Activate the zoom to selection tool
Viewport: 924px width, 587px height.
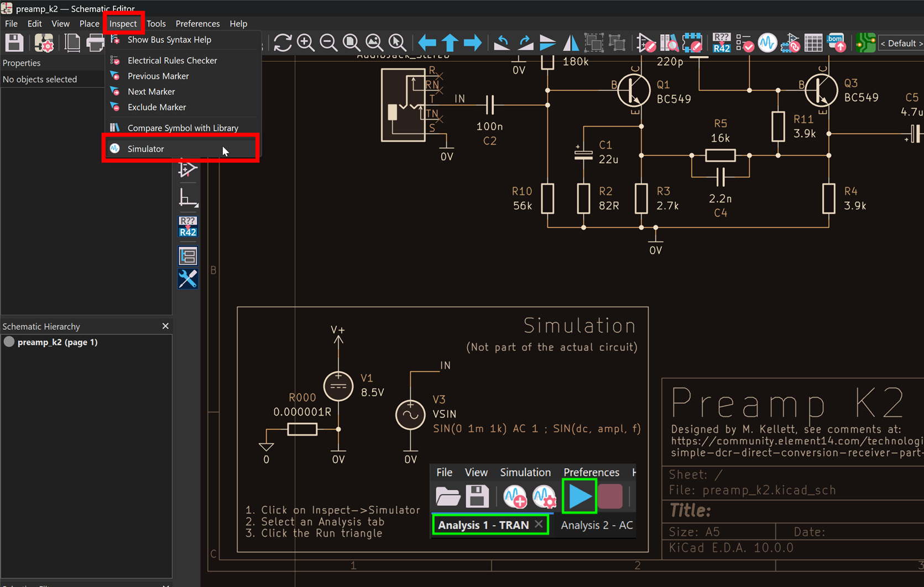pos(397,43)
